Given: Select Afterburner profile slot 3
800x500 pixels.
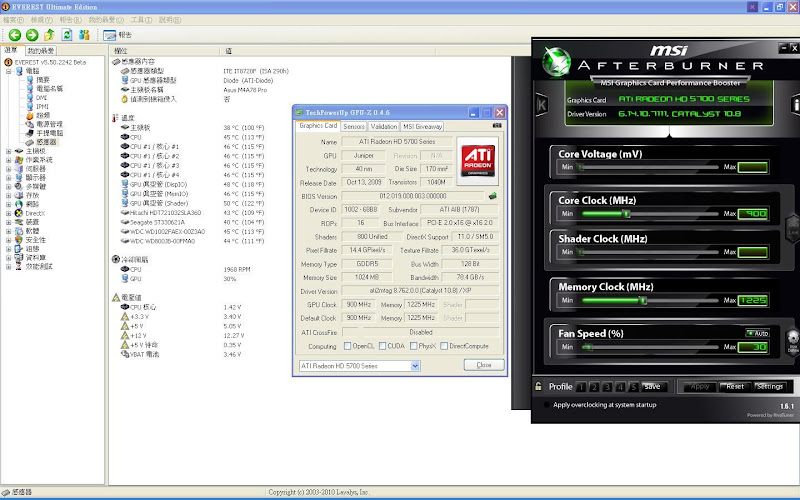Looking at the screenshot, I should [607, 387].
